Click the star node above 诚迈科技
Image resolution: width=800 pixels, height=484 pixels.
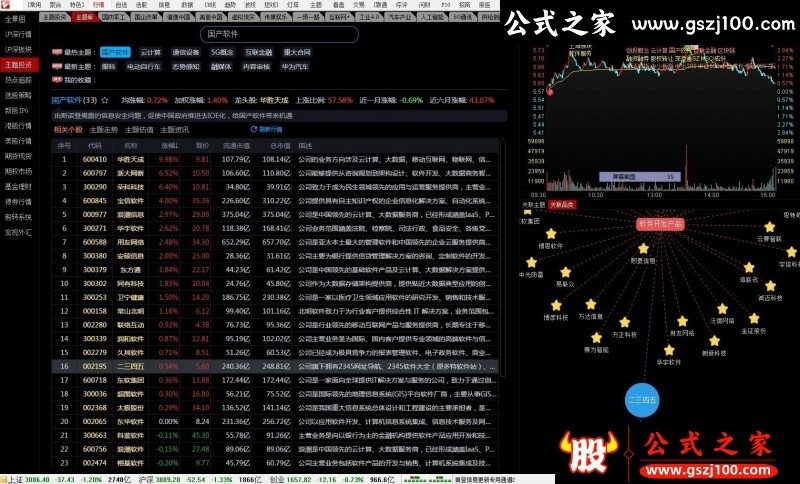click(770, 286)
